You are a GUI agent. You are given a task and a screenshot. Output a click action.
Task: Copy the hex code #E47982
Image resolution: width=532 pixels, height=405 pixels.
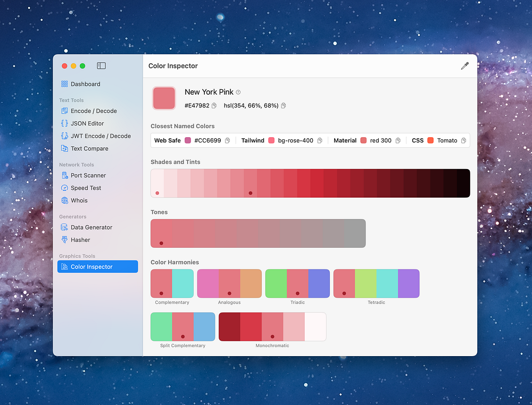pyautogui.click(x=214, y=106)
